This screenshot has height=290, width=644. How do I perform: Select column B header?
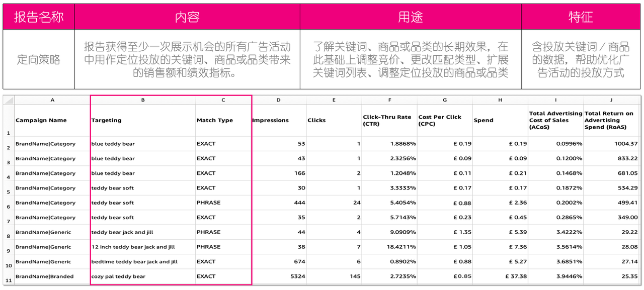coord(143,100)
